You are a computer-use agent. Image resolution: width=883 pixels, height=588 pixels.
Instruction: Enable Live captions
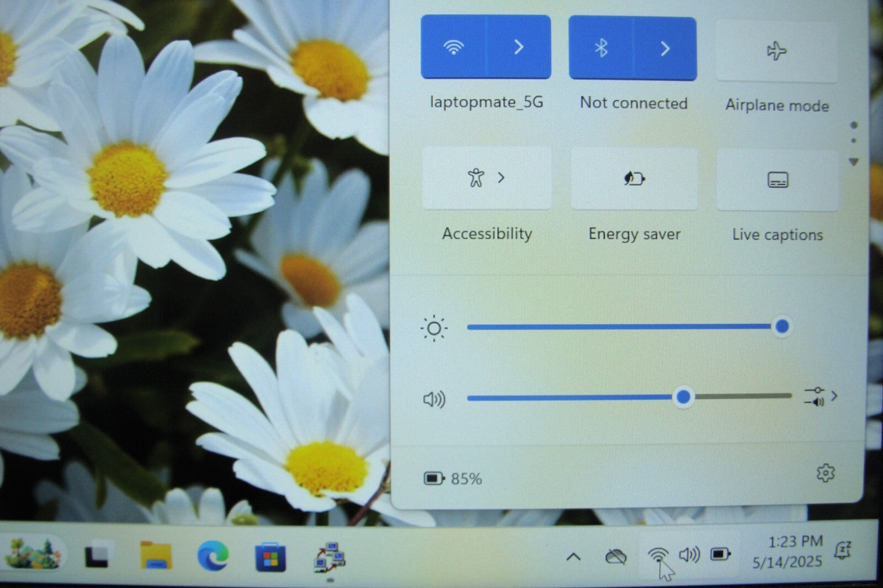click(x=778, y=180)
